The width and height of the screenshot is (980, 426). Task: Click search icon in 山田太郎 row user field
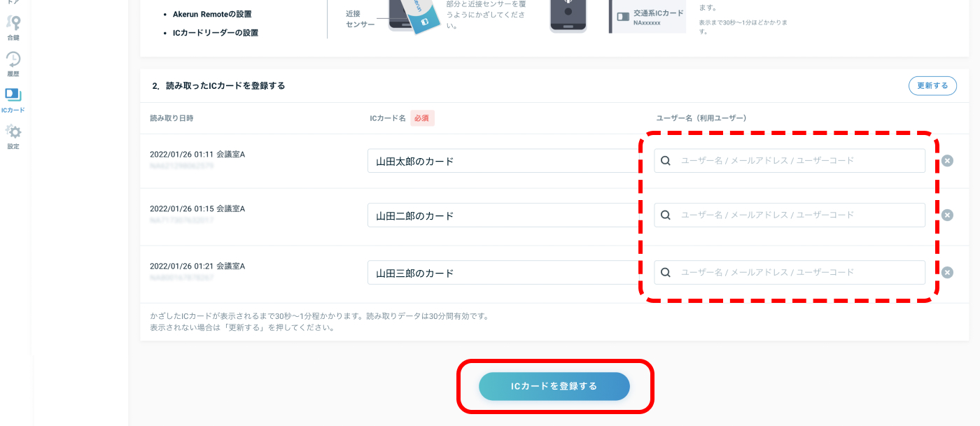click(x=666, y=161)
